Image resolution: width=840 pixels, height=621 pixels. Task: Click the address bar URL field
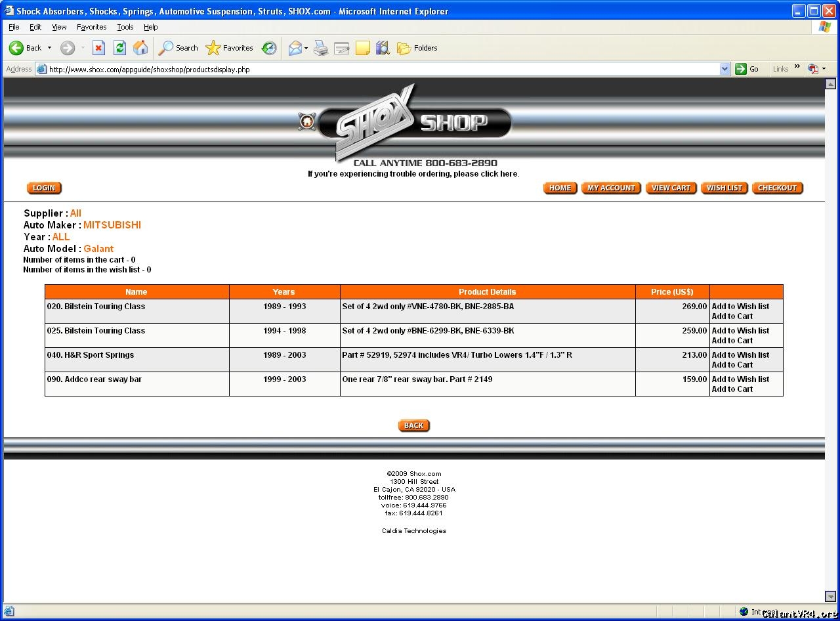381,69
